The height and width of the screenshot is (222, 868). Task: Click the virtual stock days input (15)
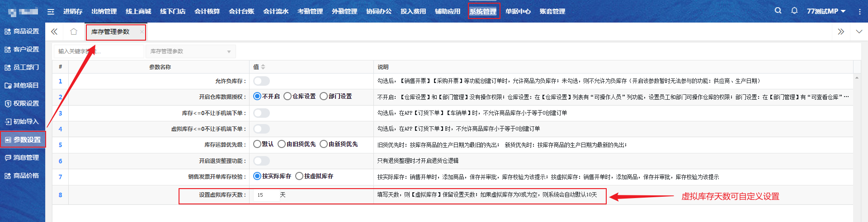click(266, 195)
